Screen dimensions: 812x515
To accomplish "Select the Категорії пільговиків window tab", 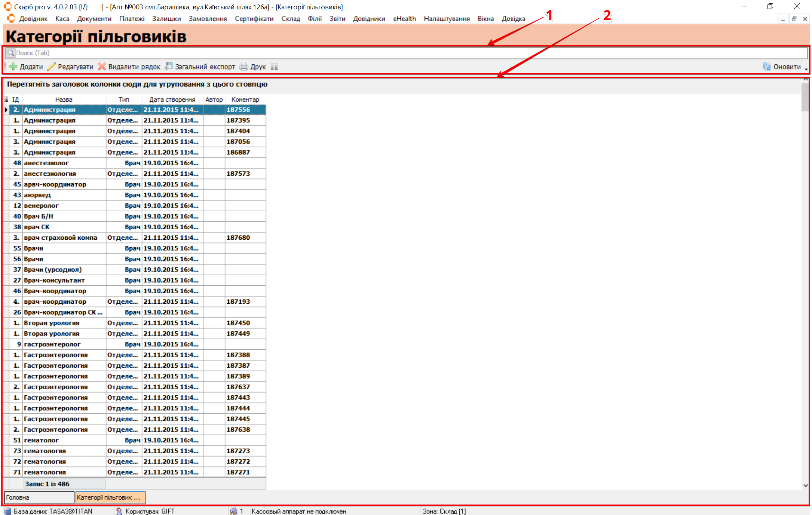I will pos(110,497).
